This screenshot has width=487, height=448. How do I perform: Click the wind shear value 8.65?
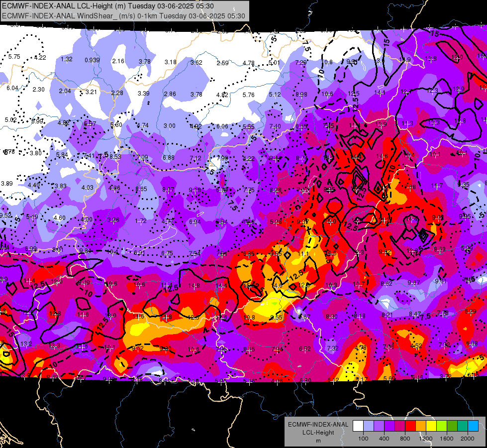coord(141,189)
